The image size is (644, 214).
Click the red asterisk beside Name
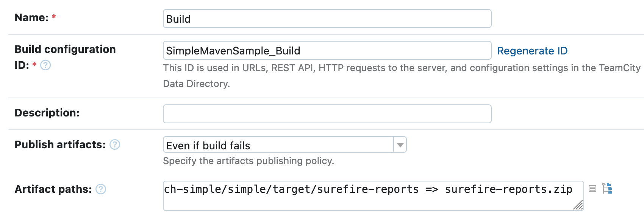(54, 17)
